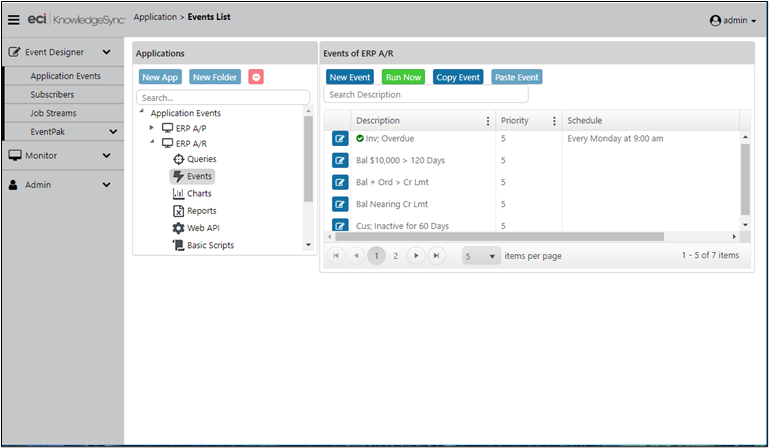Go to last page of events
The width and height of the screenshot is (769, 448).
pyautogui.click(x=436, y=256)
